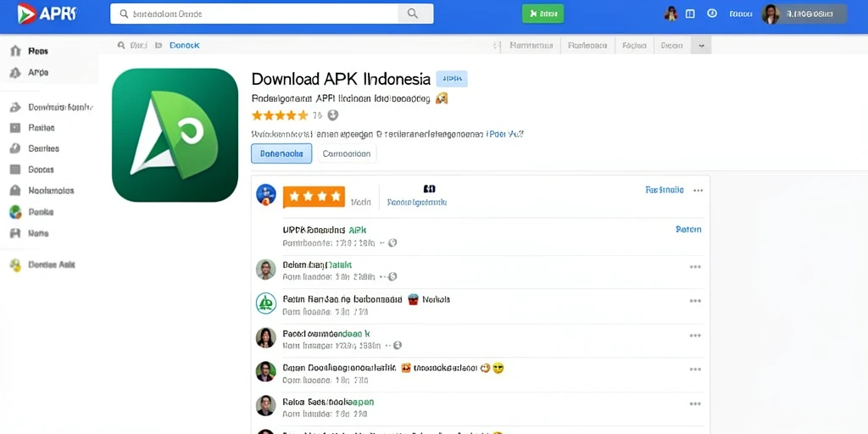
Task: Switch to the 'Bamtamas' tab
Action: point(531,46)
